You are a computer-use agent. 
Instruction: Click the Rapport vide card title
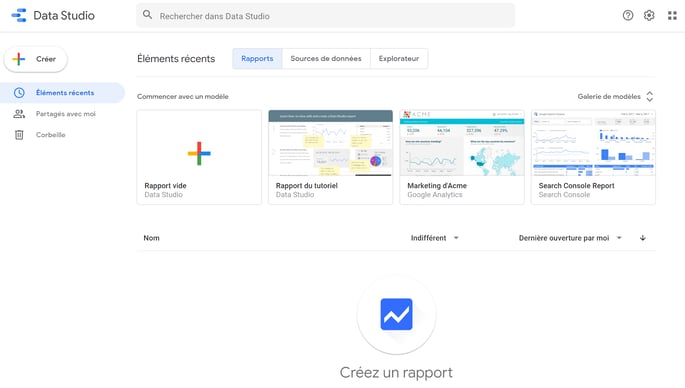(x=165, y=186)
